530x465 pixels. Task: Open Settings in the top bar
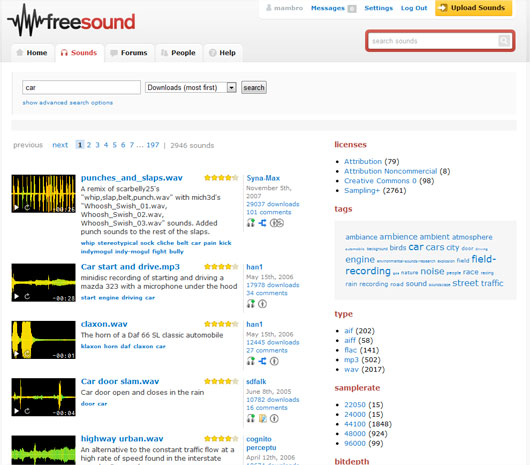(379, 8)
